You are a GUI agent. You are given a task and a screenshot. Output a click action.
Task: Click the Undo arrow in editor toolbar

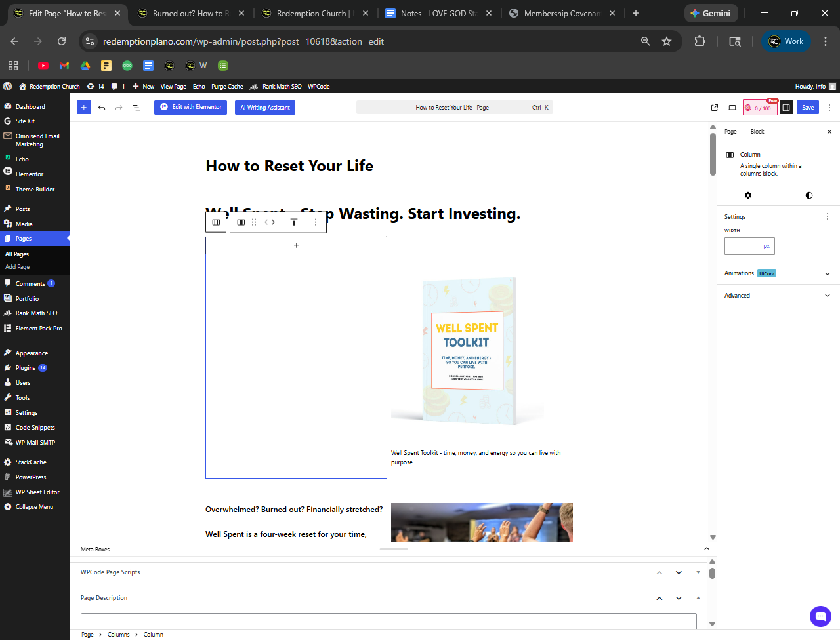tap(102, 108)
